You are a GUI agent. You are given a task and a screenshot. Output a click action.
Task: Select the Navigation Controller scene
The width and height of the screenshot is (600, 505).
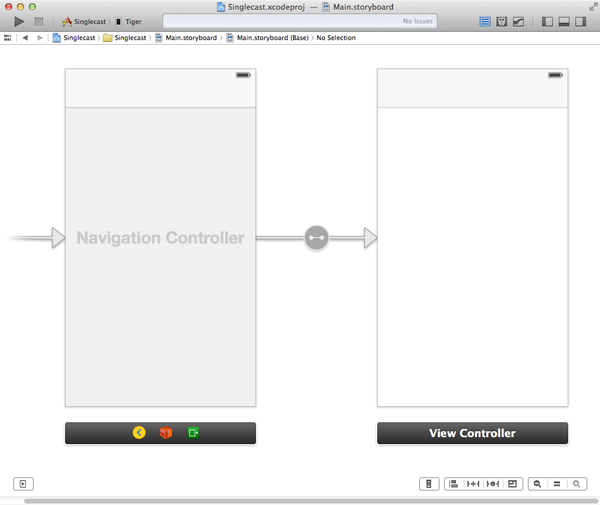pos(160,238)
